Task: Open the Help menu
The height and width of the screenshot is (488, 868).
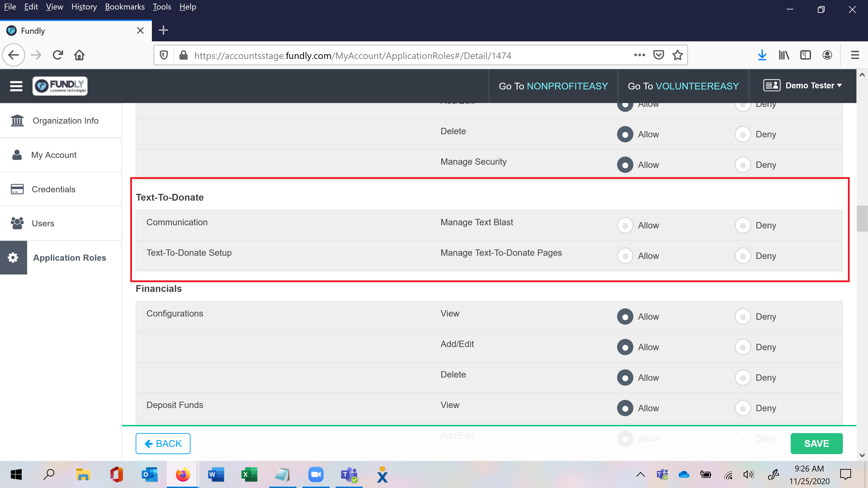Action: tap(187, 7)
